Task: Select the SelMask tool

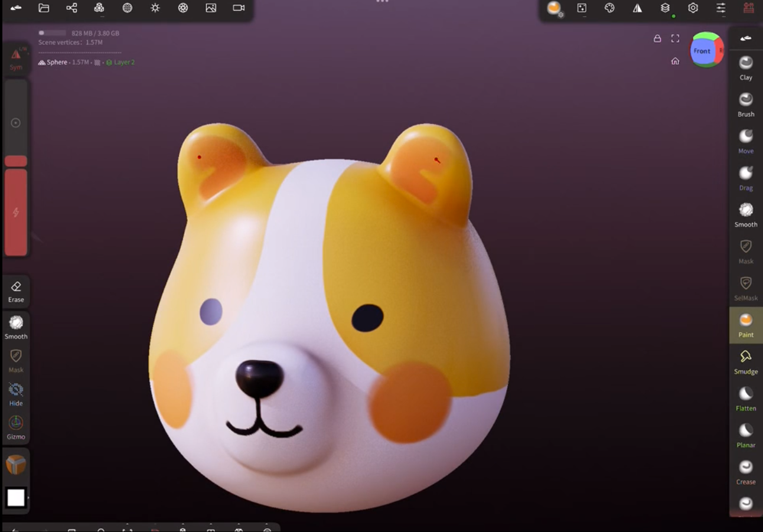Action: [746, 288]
